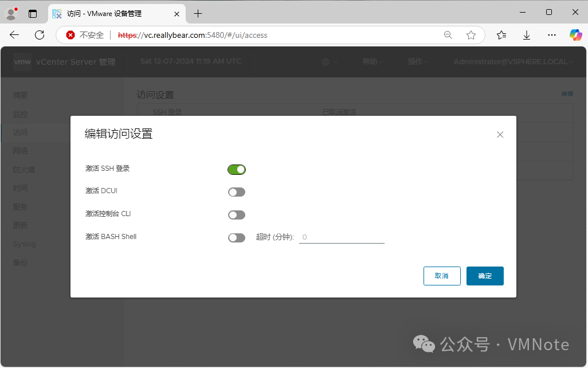Open the favorites list icon
The image size is (588, 368).
tap(501, 35)
